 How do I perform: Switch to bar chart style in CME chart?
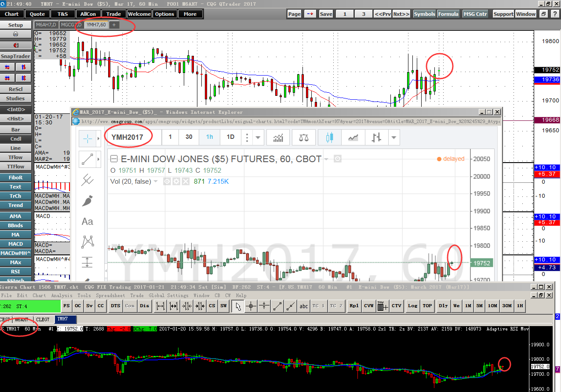click(376, 137)
